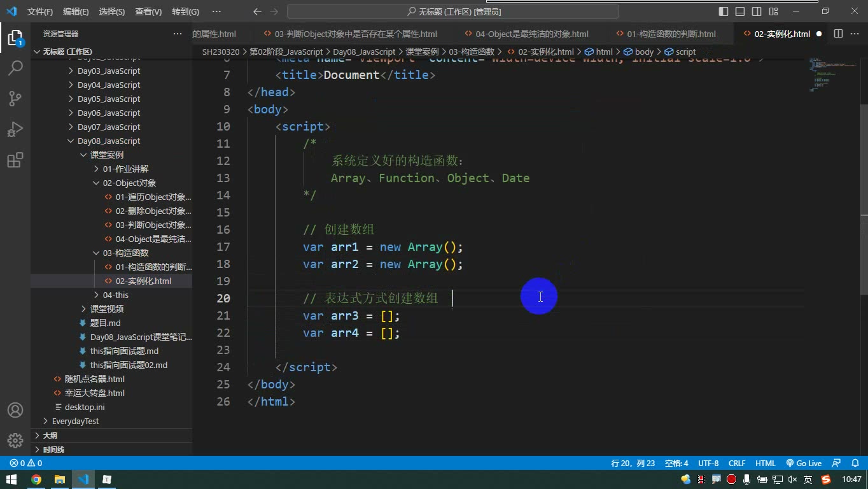The image size is (868, 489).
Task: Click the Chrome icon in taskbar
Action: tap(36, 479)
